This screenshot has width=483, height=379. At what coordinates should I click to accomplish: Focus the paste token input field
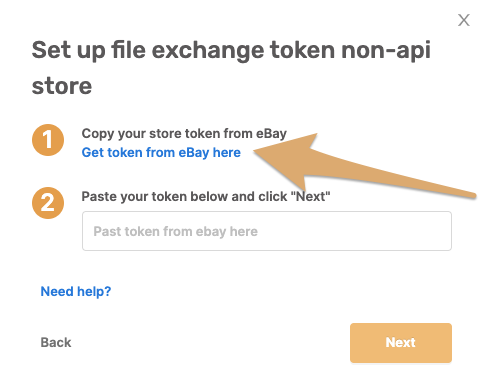(x=267, y=231)
